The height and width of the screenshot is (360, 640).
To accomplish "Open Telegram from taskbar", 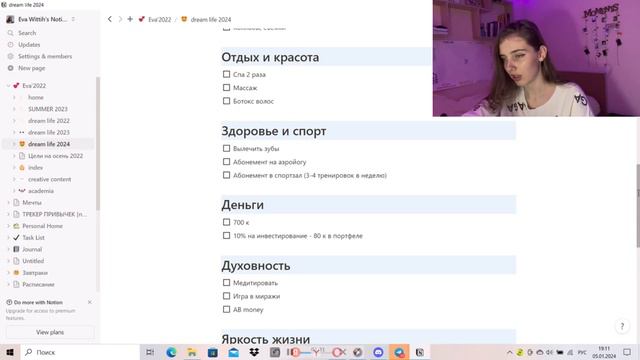I will pos(399,352).
